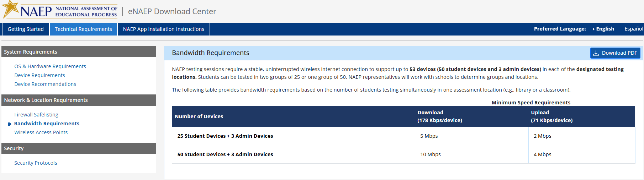
Task: Open Firewall Safelisting section
Action: (36, 115)
